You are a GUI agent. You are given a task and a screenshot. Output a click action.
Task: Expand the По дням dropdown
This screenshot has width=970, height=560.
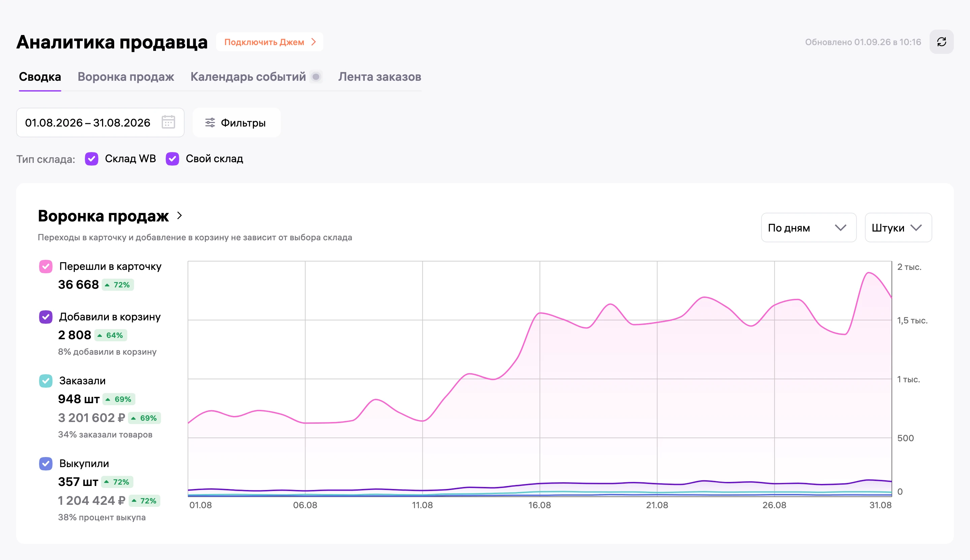809,228
